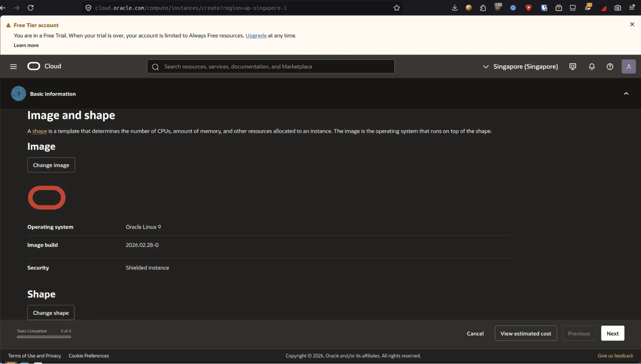This screenshot has width=641, height=364.
Task: Click the Tasks Completed progress bar
Action: pos(44,337)
